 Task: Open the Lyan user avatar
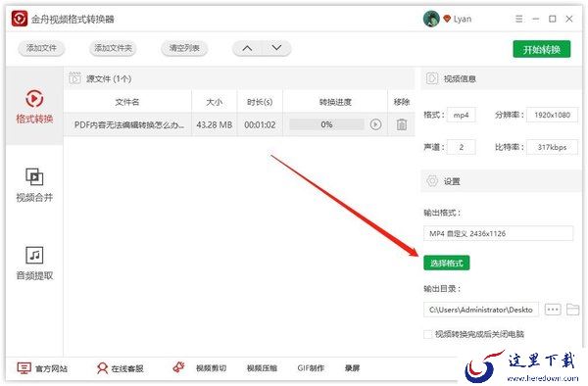(x=431, y=19)
